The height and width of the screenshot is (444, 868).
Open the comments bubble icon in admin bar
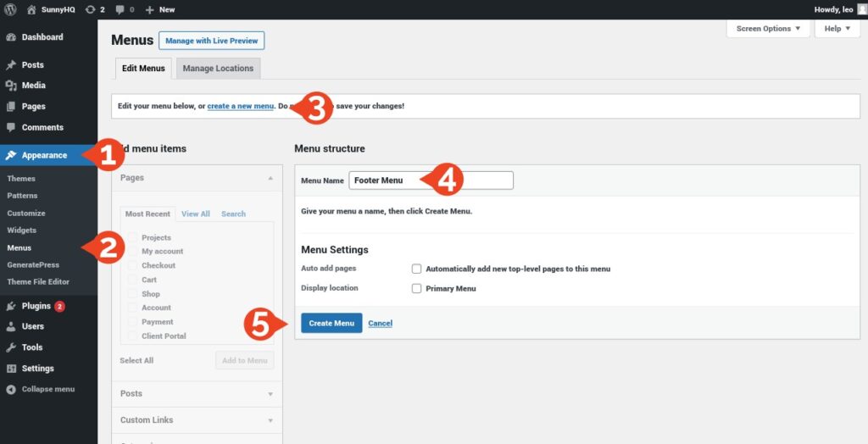pyautogui.click(x=120, y=9)
